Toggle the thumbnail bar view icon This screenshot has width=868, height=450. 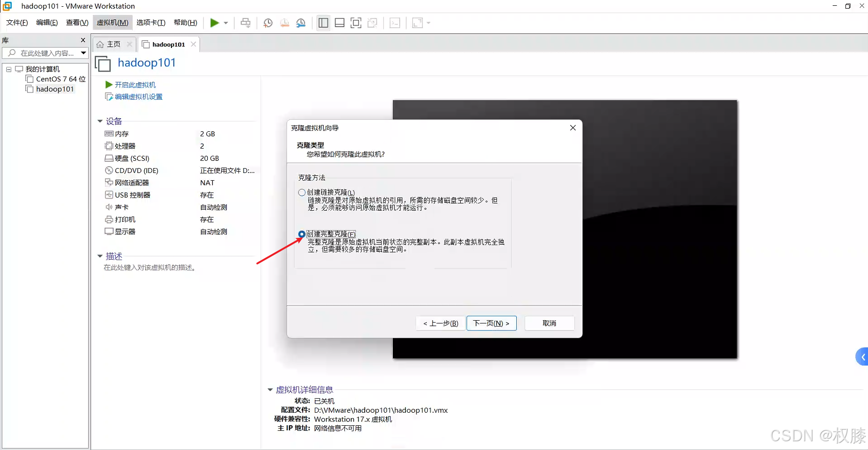click(340, 23)
